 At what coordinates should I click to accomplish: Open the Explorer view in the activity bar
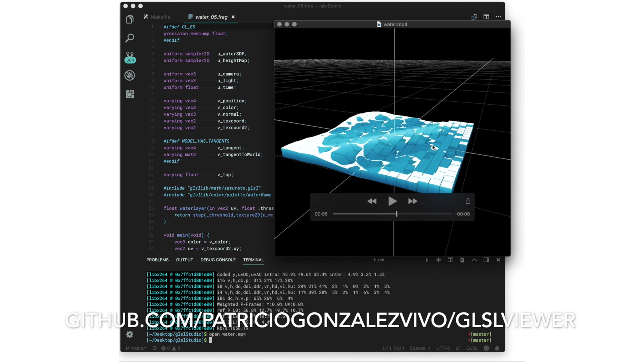tap(130, 19)
